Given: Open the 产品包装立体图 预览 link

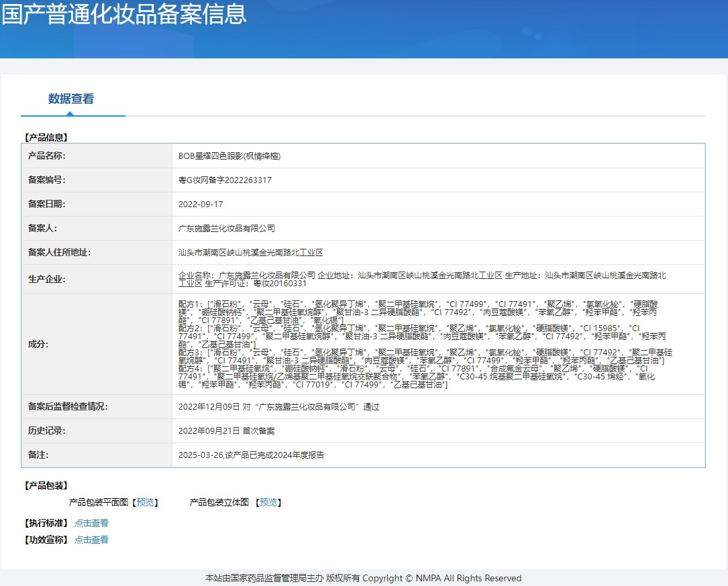Looking at the screenshot, I should [268, 502].
